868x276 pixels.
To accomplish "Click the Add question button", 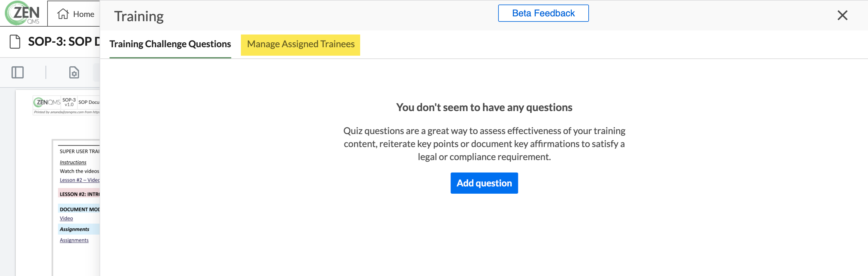I will click(x=484, y=183).
